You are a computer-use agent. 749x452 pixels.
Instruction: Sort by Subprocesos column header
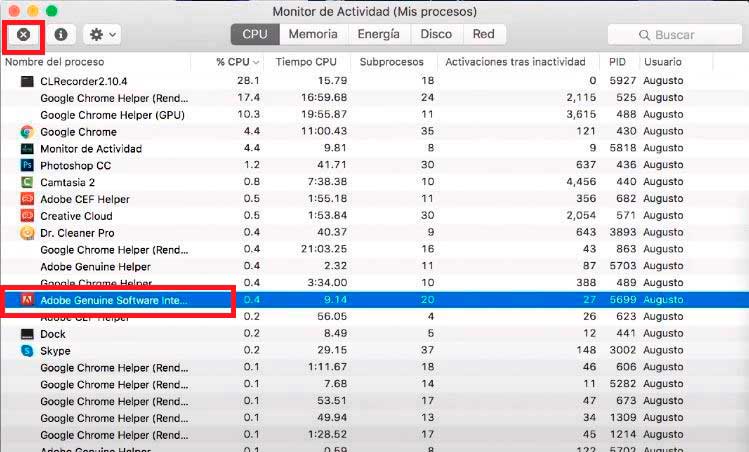coord(391,62)
